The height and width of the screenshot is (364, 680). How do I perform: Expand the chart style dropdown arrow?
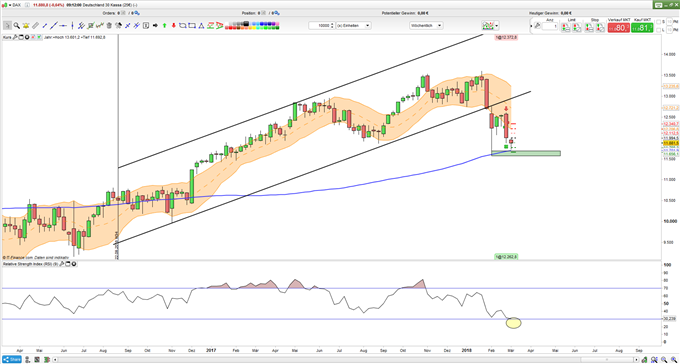pyautogui.click(x=497, y=26)
